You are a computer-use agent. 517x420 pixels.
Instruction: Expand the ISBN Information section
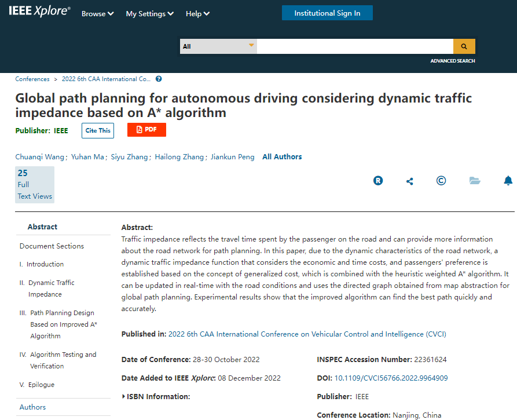156,397
